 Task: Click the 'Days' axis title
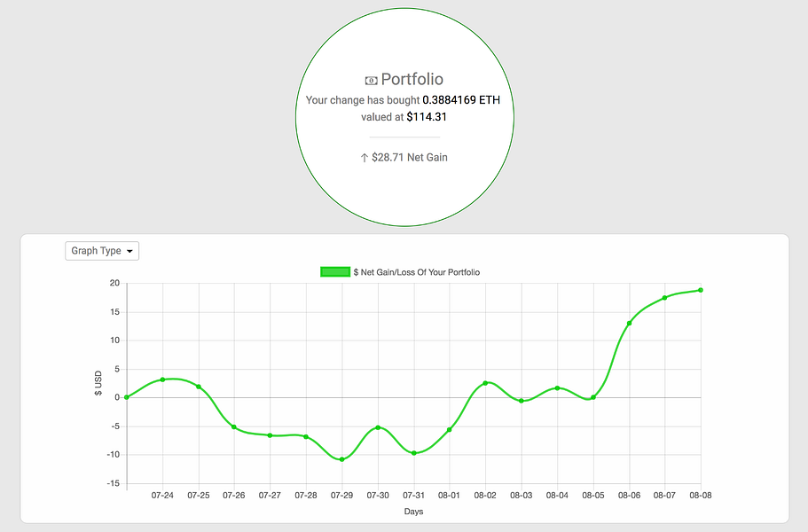[x=414, y=512]
